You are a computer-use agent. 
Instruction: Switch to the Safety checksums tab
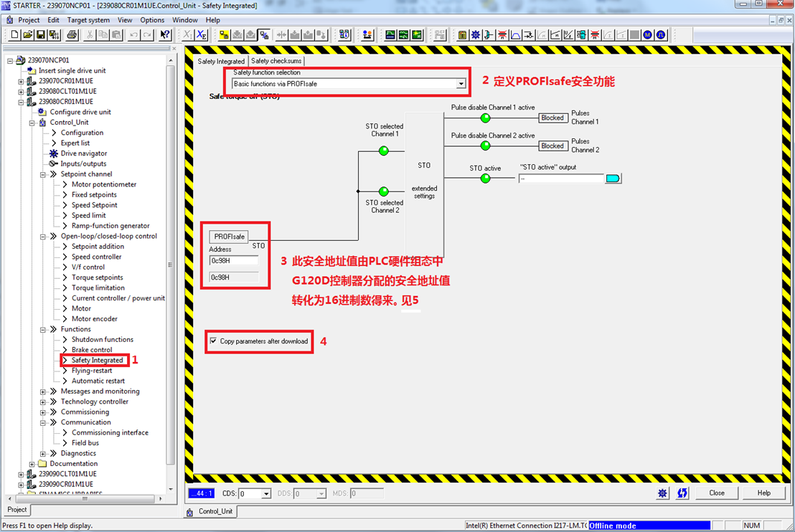276,61
